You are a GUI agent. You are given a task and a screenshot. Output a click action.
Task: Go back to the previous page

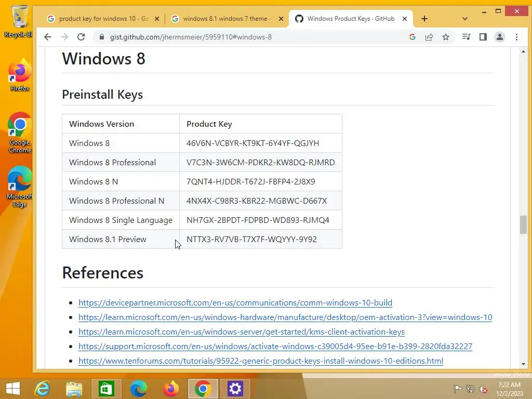(x=48, y=37)
